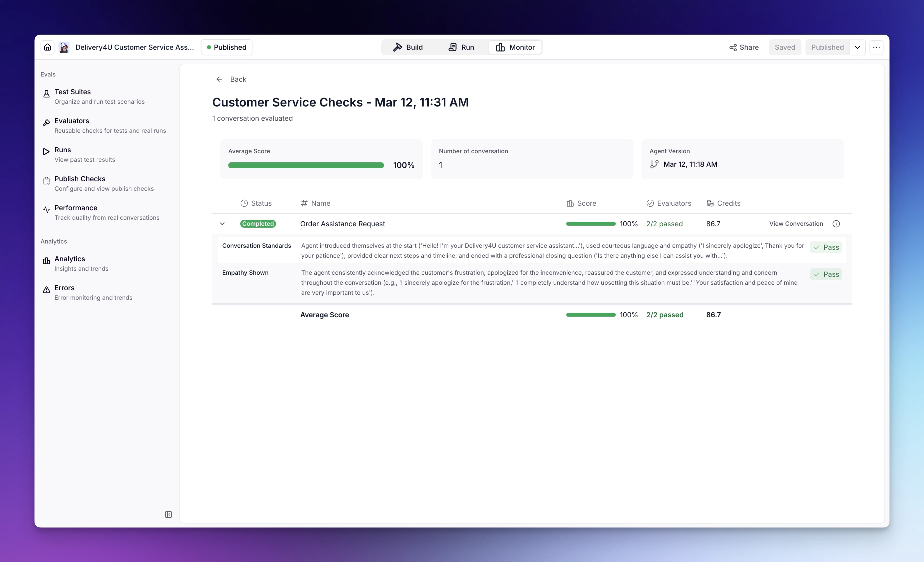
Task: Click the Average Score progress bar
Action: 305,165
